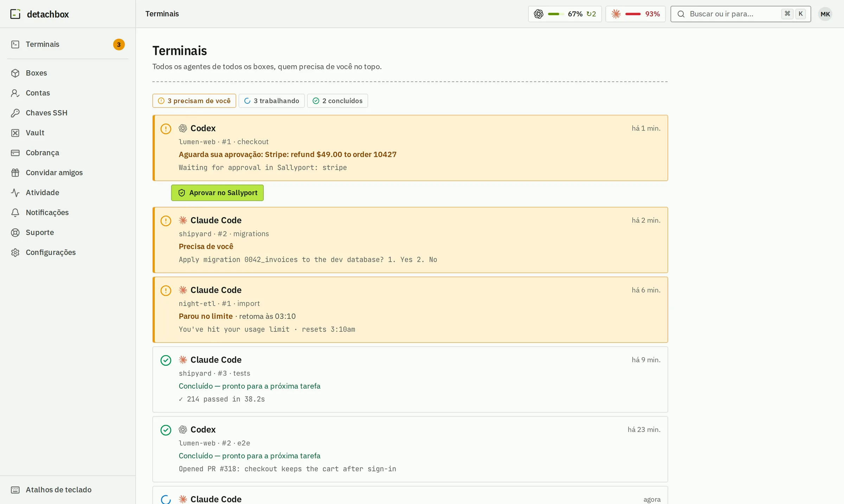The image size is (844, 504).
Task: Click the Notificações bell icon
Action: 15,212
